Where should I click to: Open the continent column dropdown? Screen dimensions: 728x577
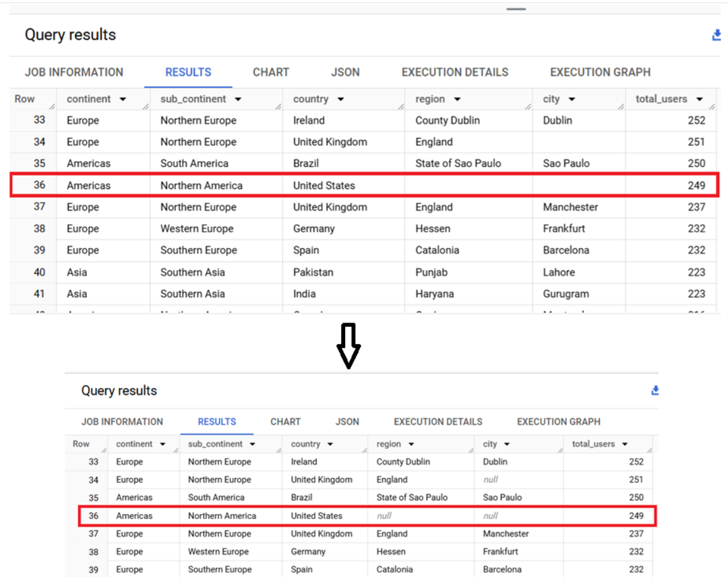click(123, 99)
